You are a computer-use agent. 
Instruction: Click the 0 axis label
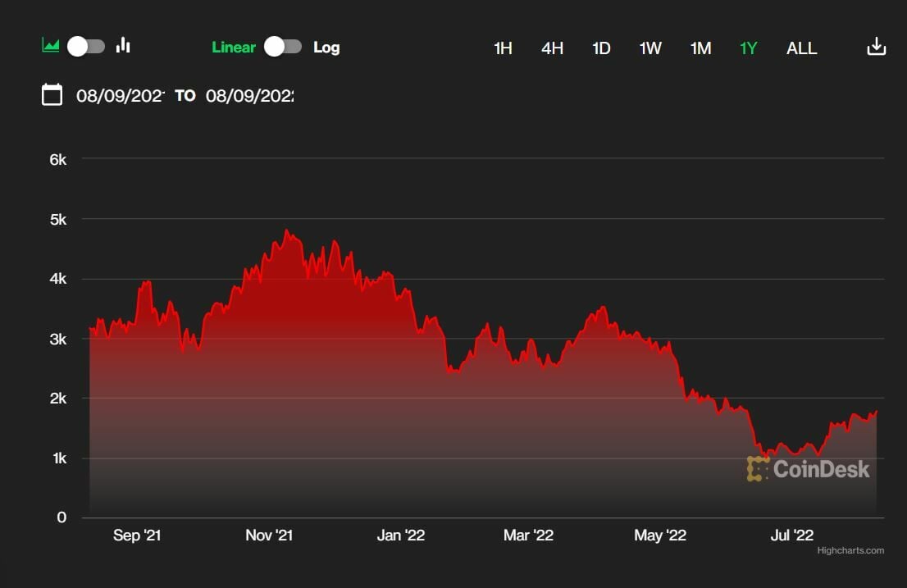tap(62, 517)
